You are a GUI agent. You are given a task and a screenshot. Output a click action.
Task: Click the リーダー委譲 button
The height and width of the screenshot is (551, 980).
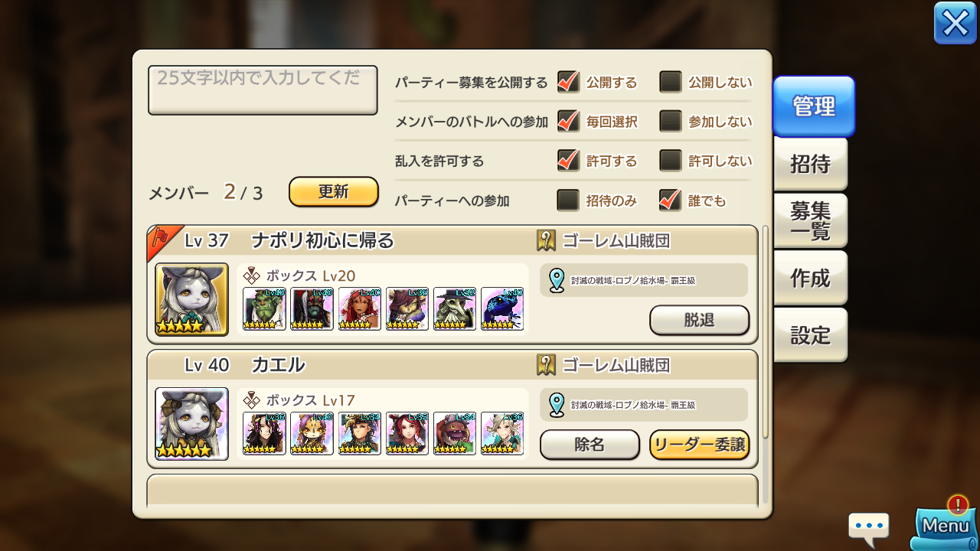(x=699, y=445)
